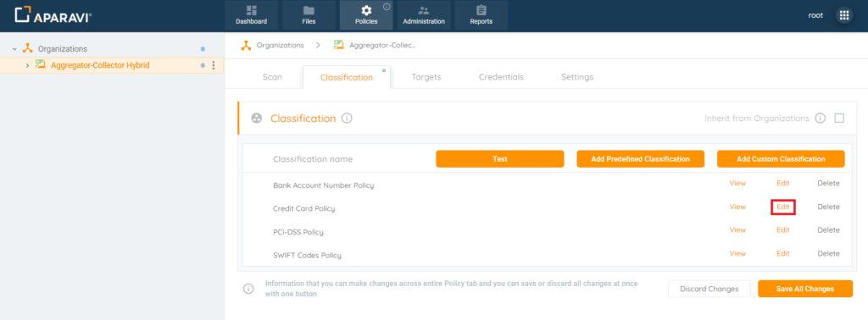Open the Aggregator-Collector Hybrid three-dot menu
Image resolution: width=868 pixels, height=320 pixels.
pyautogui.click(x=214, y=65)
